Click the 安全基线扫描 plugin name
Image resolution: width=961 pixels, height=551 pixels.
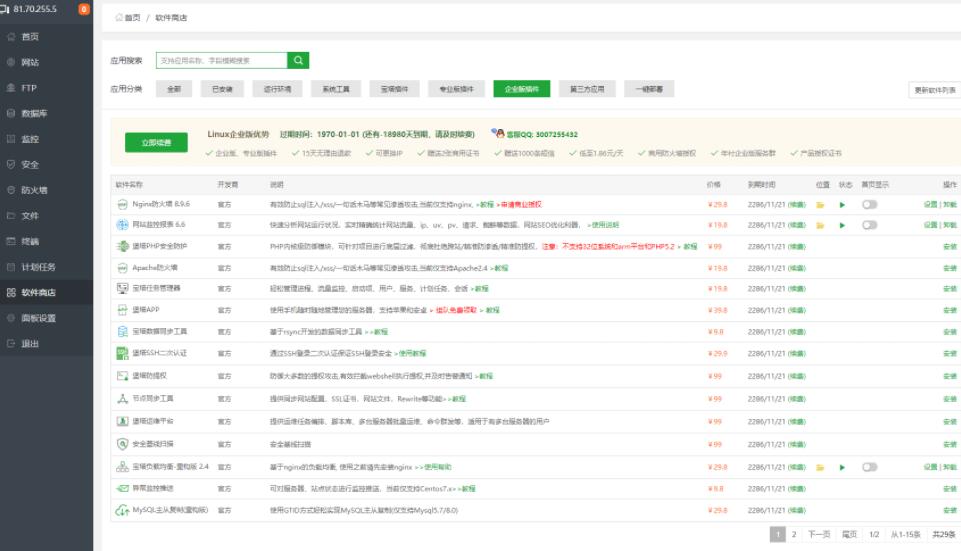[153, 444]
